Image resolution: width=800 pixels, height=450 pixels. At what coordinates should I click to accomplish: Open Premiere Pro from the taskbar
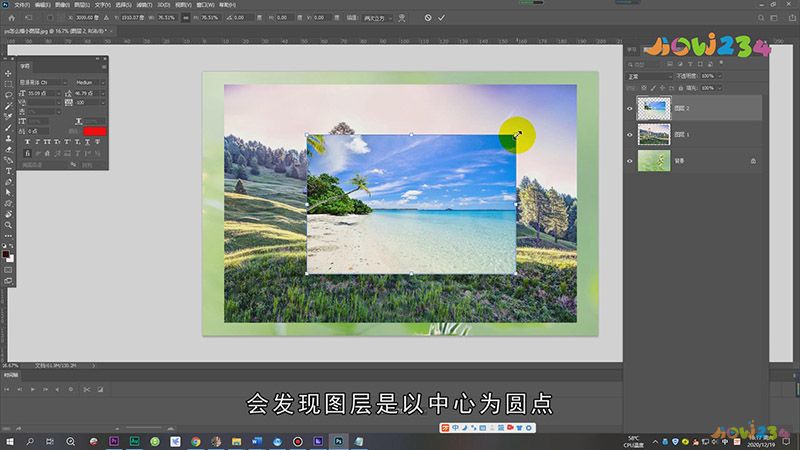pyautogui.click(x=114, y=441)
